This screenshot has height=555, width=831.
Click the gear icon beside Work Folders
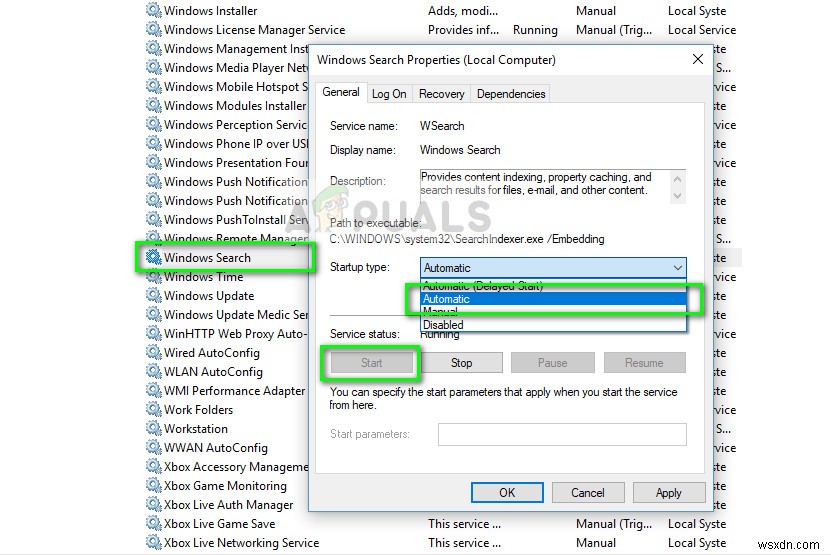point(154,409)
